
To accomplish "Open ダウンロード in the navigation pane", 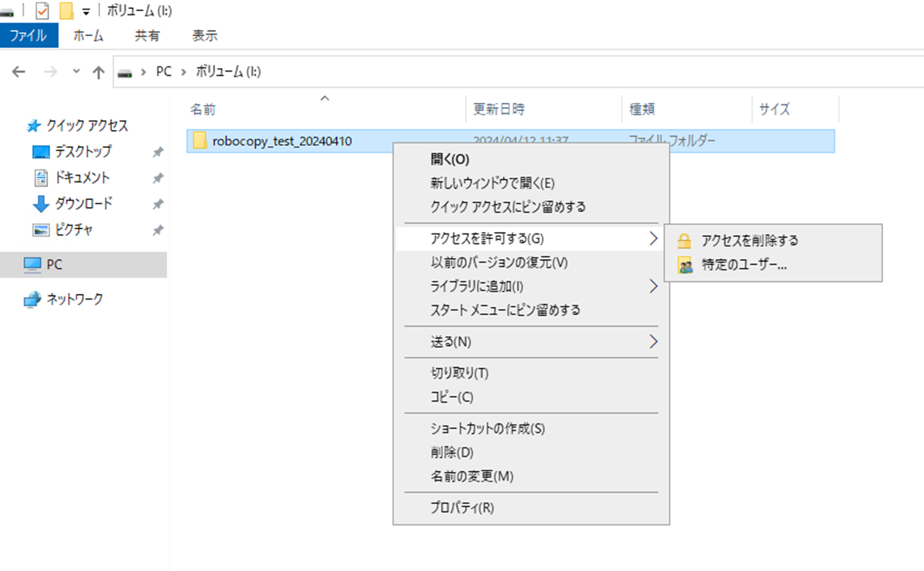I will click(x=84, y=204).
